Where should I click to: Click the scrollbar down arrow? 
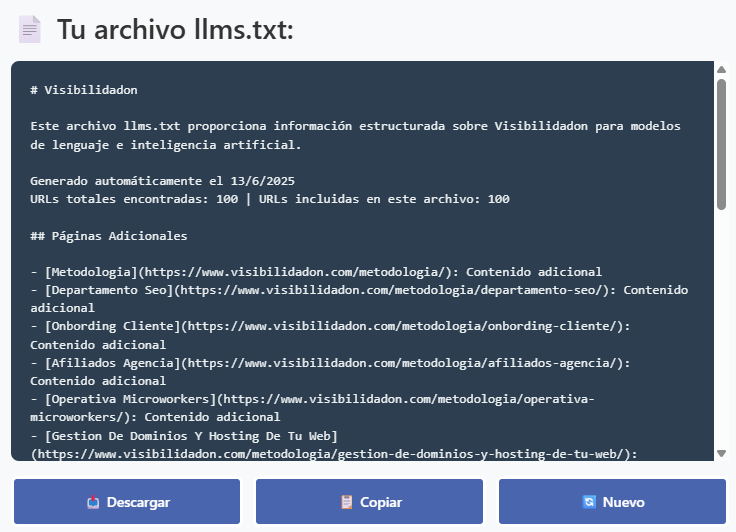click(x=721, y=453)
